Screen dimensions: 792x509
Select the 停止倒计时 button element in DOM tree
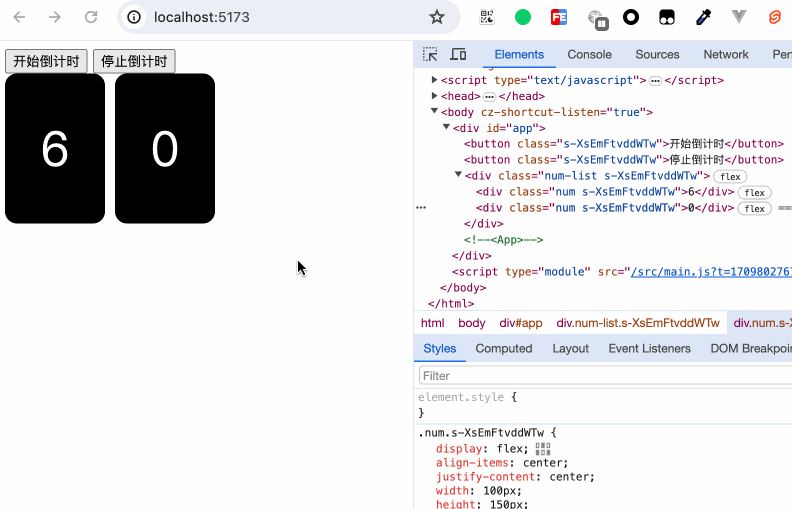pyautogui.click(x=624, y=160)
